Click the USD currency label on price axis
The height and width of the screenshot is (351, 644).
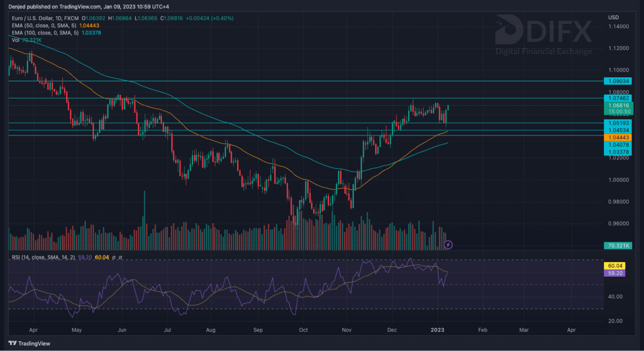613,17
